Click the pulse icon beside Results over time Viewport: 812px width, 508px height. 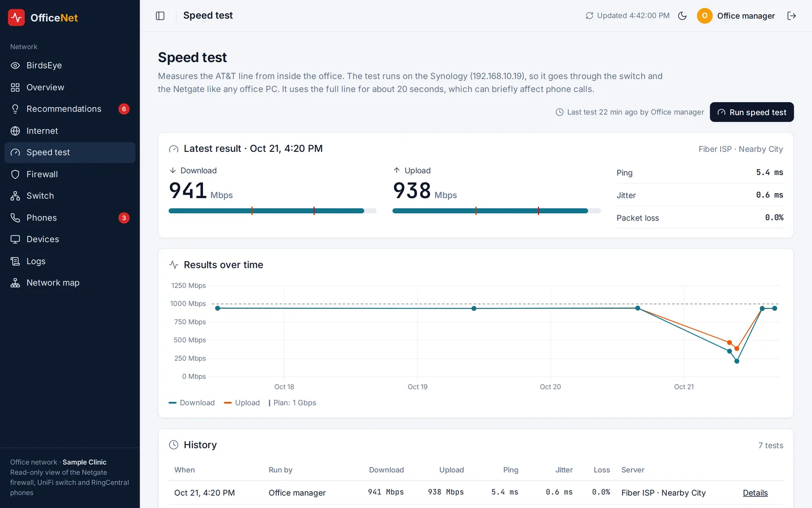(174, 265)
